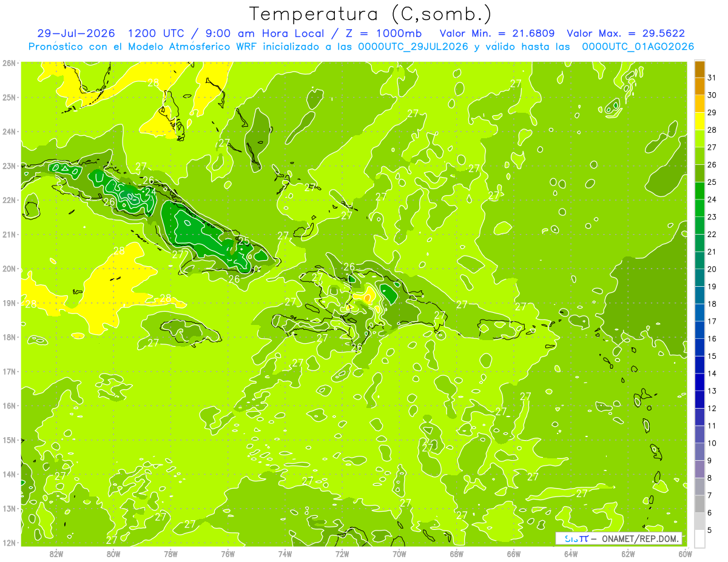This screenshot has height=562, width=728.
Task: Click the '64W' longitude axis label
Action: tap(571, 554)
